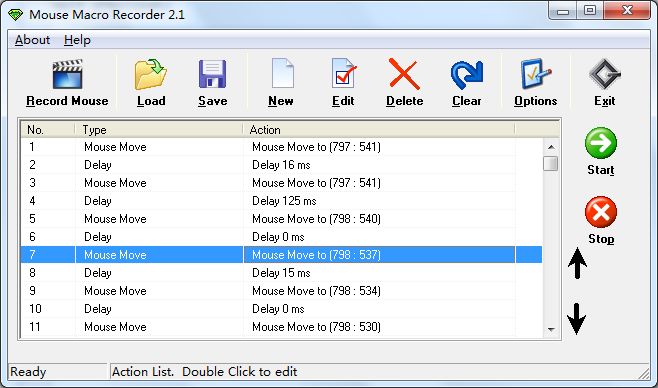The image size is (658, 388).
Task: Click the Record Mouse clapperboard icon
Action: [x=67, y=75]
